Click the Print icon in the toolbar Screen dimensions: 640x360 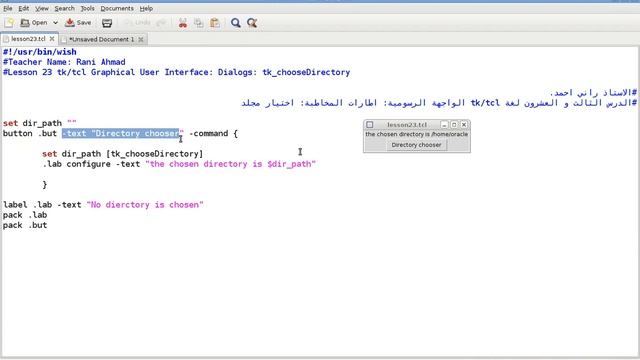[x=107, y=23]
